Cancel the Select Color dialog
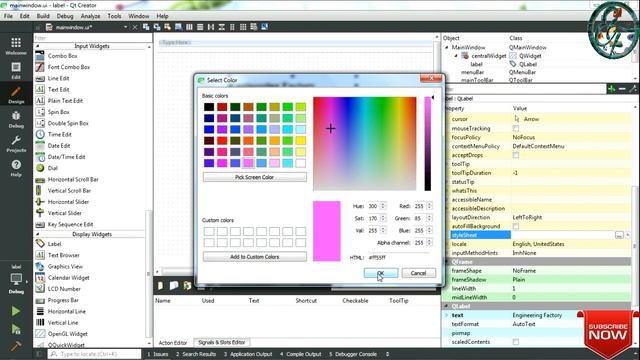640x360 pixels. point(418,273)
